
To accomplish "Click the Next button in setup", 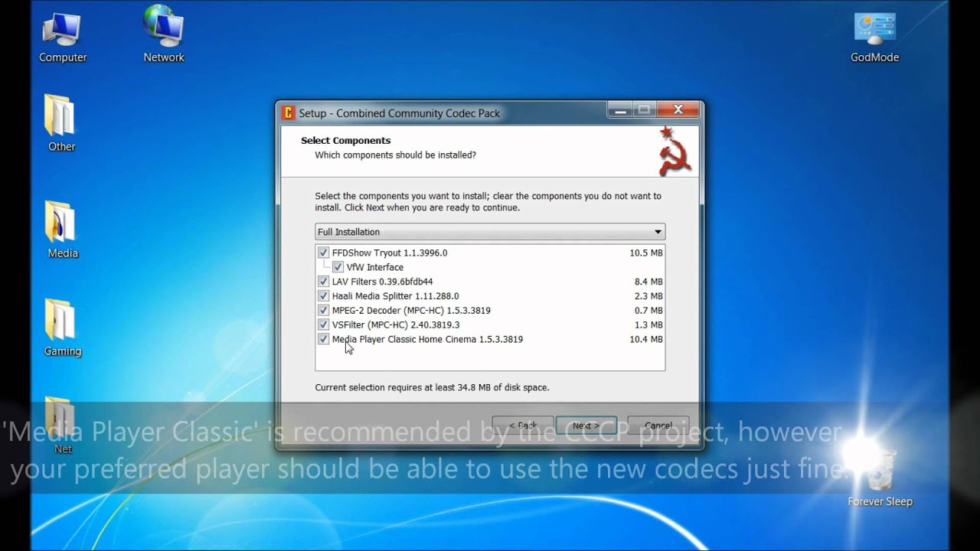I will pyautogui.click(x=586, y=425).
